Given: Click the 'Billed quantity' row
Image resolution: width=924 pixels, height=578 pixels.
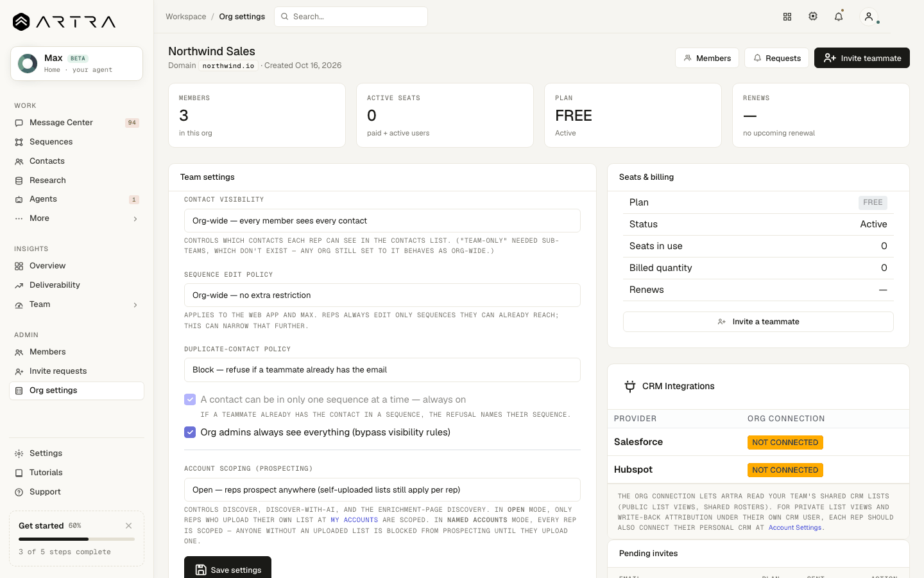Looking at the screenshot, I should pyautogui.click(x=758, y=268).
